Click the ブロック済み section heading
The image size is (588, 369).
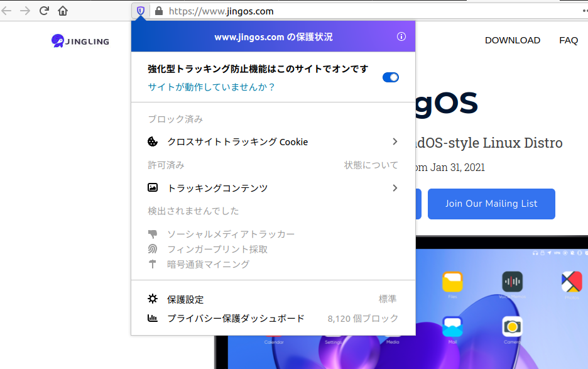pos(175,119)
